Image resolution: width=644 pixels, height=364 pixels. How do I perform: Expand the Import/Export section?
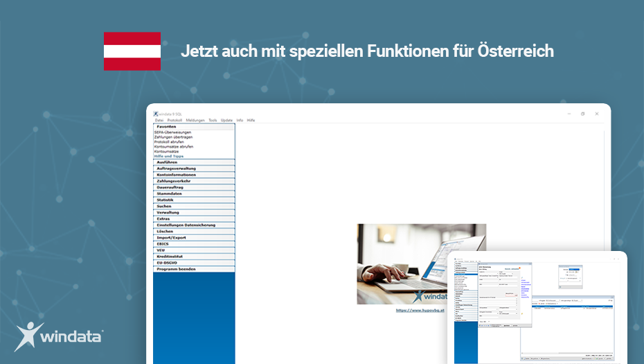click(194, 237)
